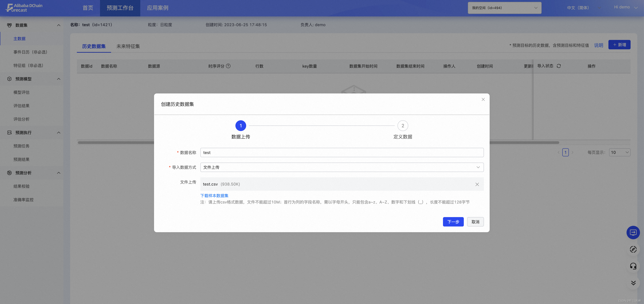Screen dimensions: 644x304
Task: Go to next page arrow
Action: [573, 152]
